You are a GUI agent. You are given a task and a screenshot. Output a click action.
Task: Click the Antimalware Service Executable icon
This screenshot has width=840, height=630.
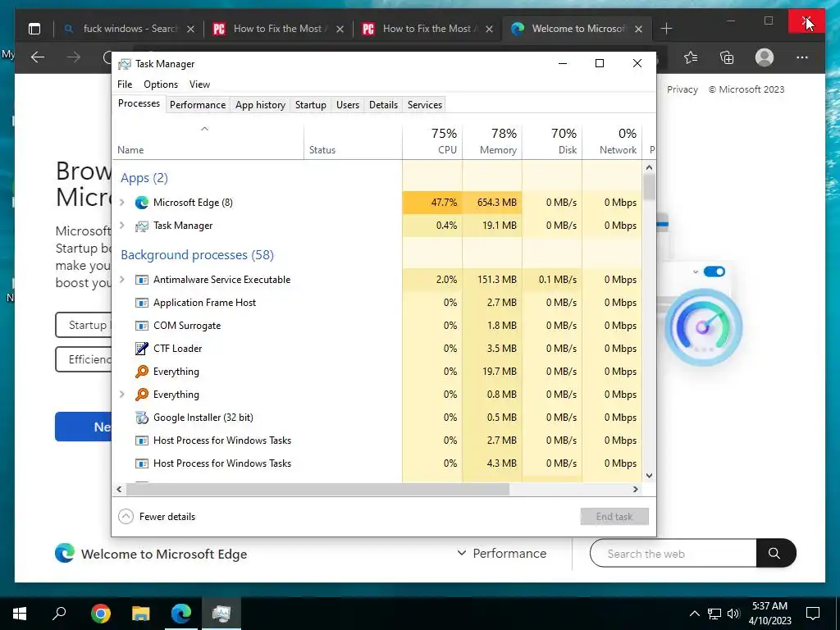pos(141,280)
